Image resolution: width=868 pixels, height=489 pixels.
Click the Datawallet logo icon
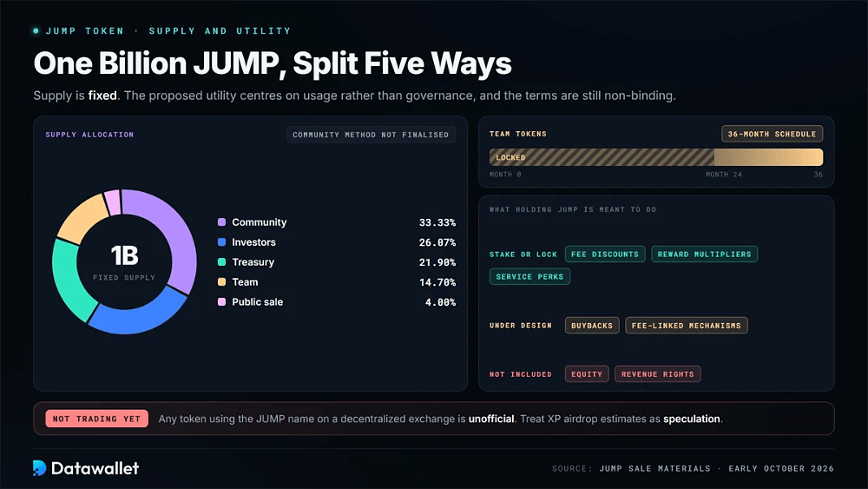coord(39,468)
